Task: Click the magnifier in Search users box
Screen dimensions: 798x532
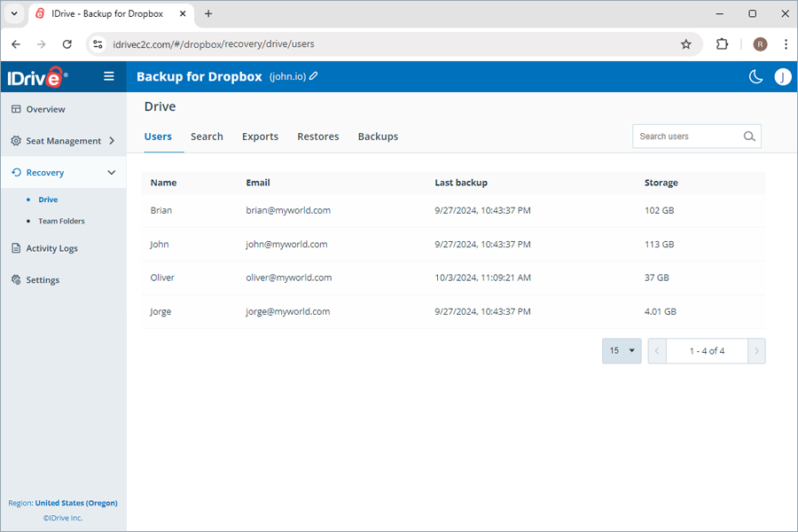Action: click(x=749, y=136)
